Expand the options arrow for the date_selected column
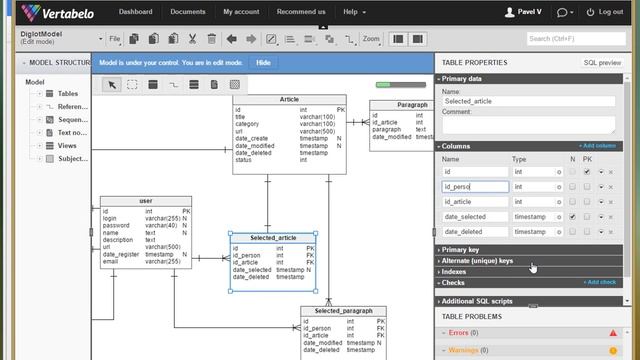640x360 pixels. (601, 217)
